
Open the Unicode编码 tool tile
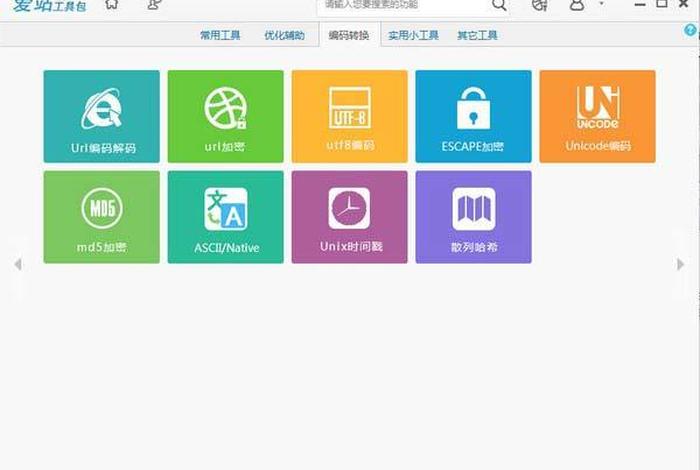pos(597,116)
